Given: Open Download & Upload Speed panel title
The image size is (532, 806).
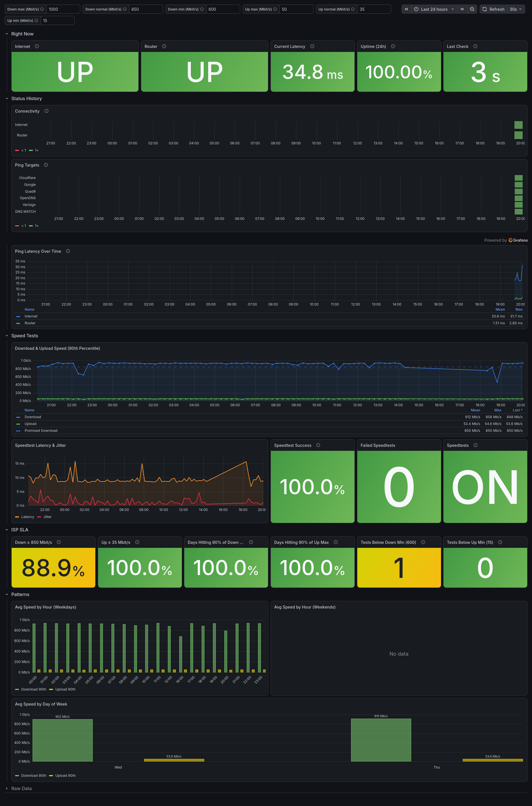Looking at the screenshot, I should coord(57,348).
